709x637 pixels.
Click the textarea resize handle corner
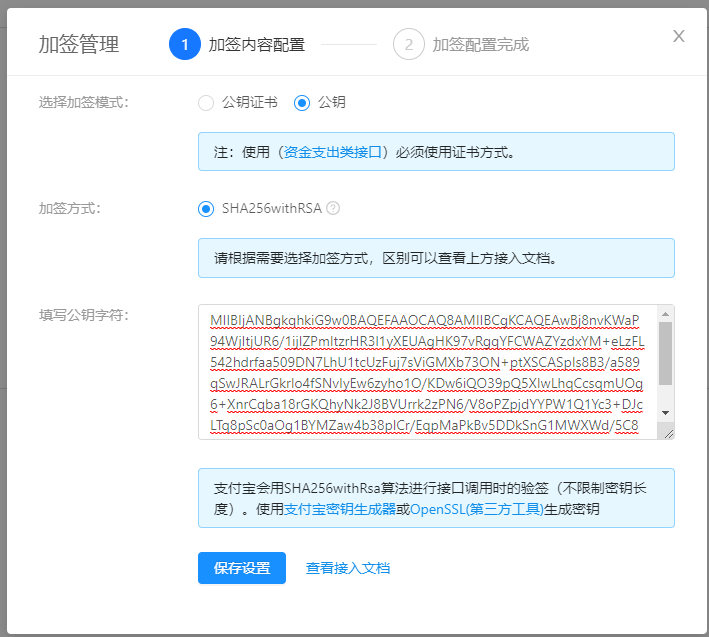tap(667, 432)
